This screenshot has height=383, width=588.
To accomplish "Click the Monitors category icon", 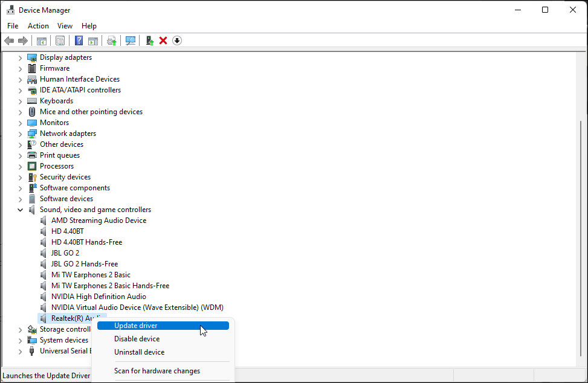I will coord(32,123).
